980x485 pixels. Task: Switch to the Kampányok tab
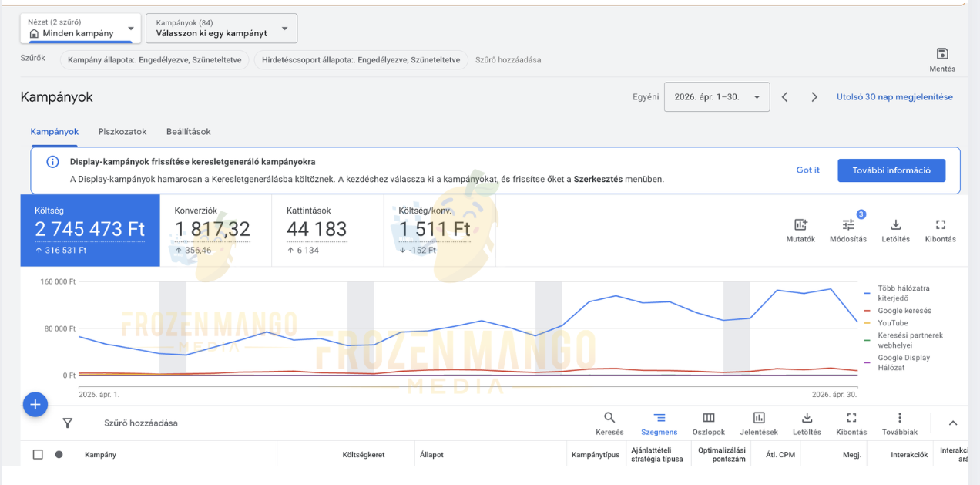55,132
